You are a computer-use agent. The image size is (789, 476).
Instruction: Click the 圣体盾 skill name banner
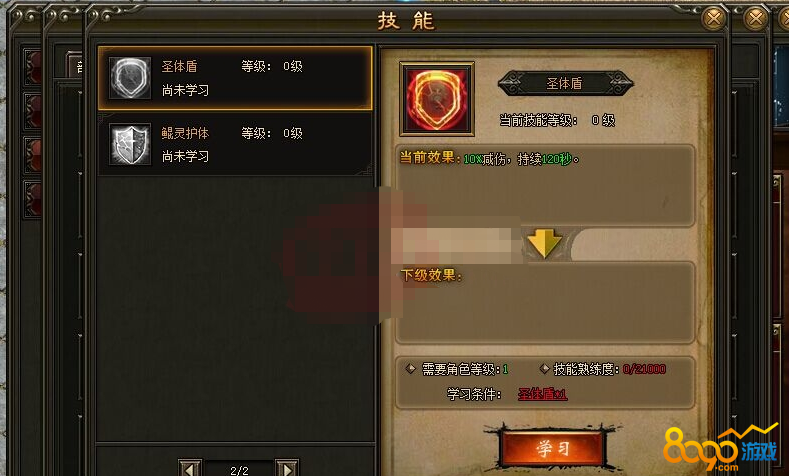pos(565,83)
